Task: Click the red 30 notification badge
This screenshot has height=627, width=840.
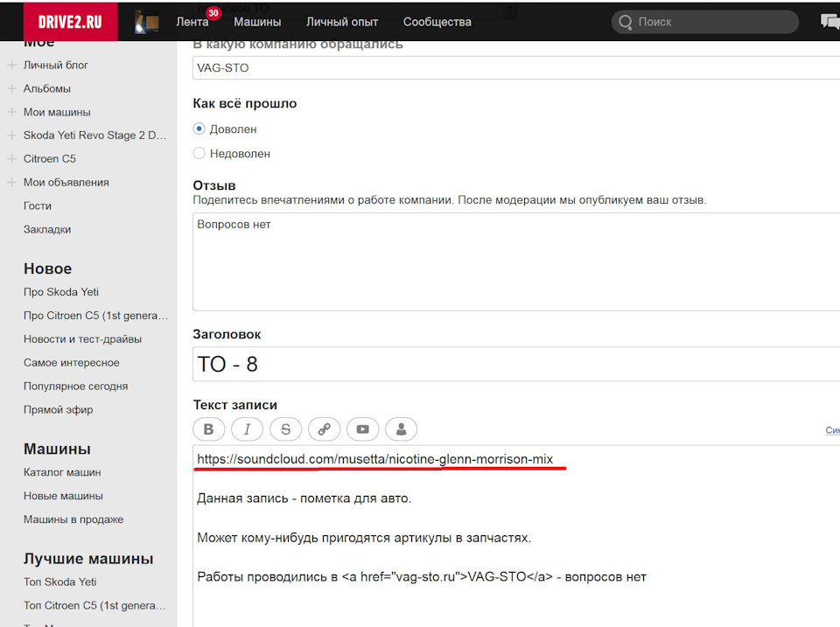Action: (x=213, y=13)
